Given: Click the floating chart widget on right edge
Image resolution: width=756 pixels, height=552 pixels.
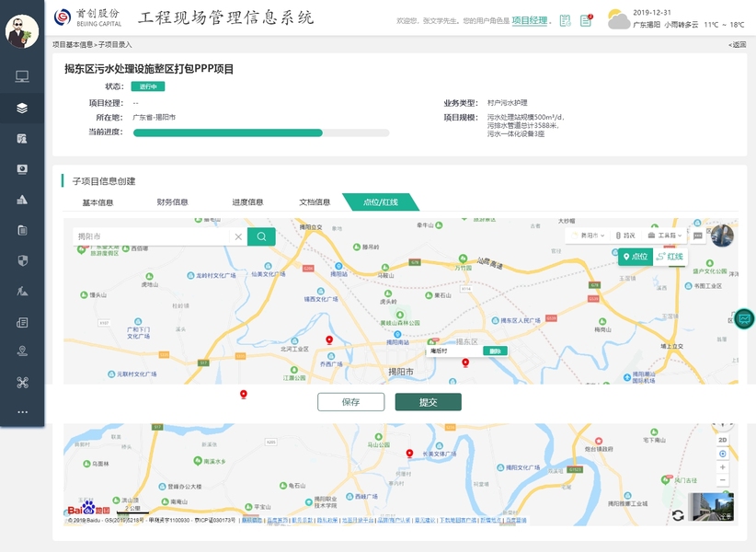Looking at the screenshot, I should coord(745,319).
